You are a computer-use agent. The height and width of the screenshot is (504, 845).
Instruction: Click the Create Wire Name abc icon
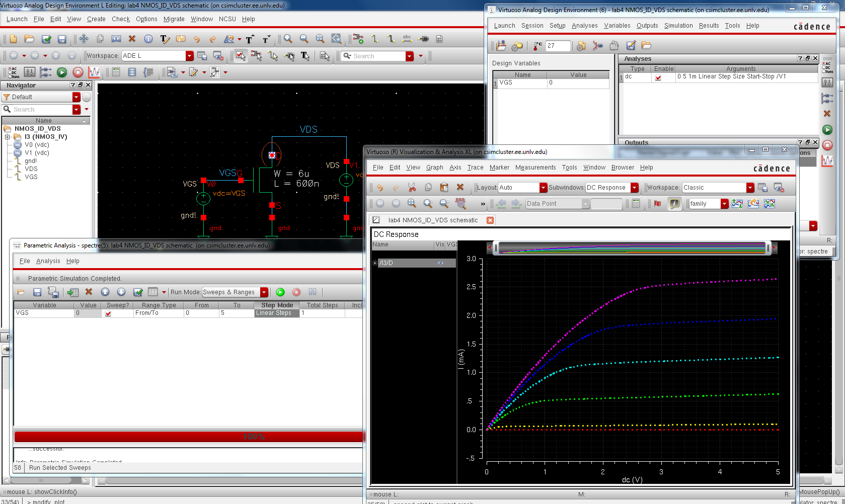point(407,39)
